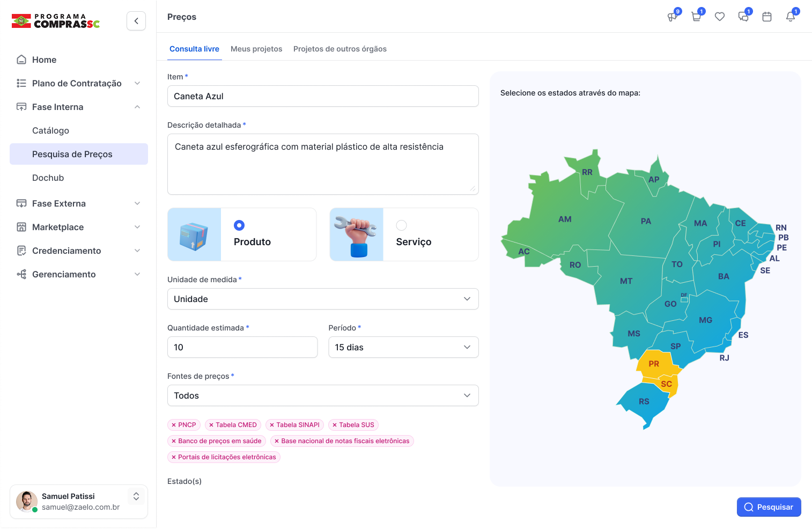Open the chat messages icon
The height and width of the screenshot is (529, 812).
click(743, 17)
